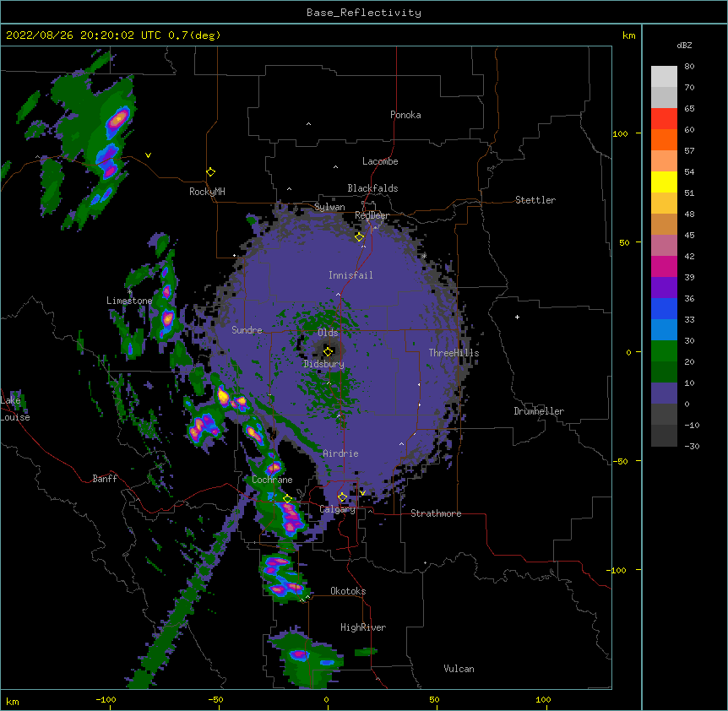Click the radar site diamond between Olds and Didsbury
728x711 pixels.
pos(328,351)
